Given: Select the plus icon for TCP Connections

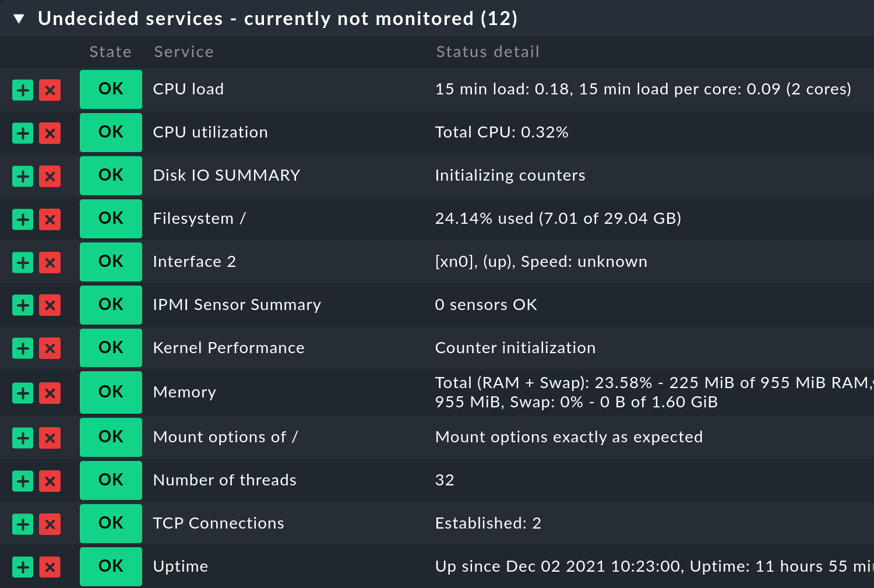Looking at the screenshot, I should point(23,524).
